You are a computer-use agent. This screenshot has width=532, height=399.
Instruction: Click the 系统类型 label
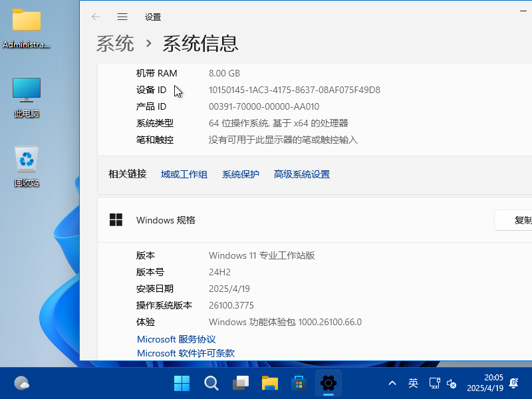tap(155, 123)
